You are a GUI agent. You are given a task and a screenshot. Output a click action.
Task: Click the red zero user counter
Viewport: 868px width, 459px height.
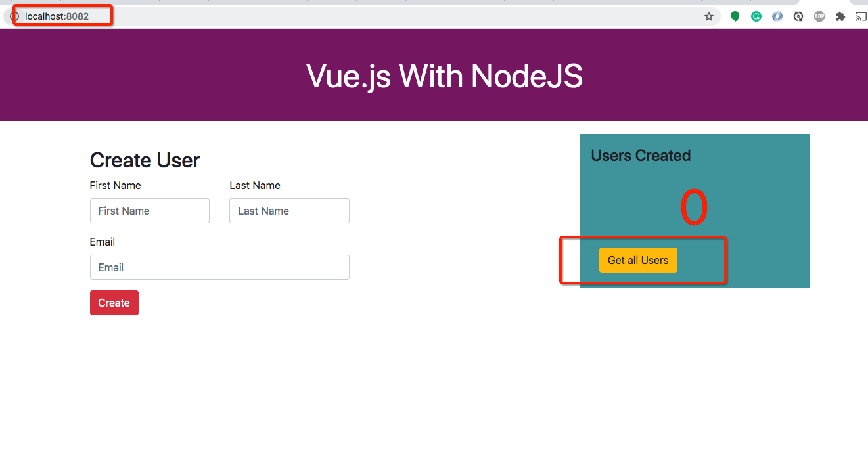click(x=695, y=206)
